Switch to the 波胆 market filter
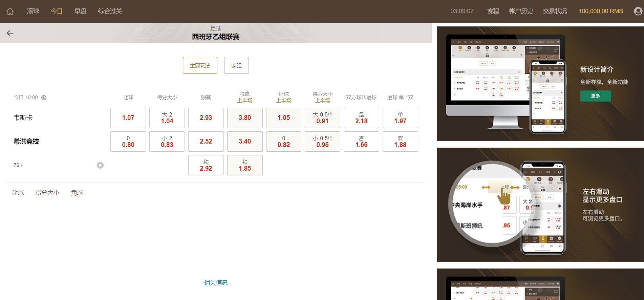Image resolution: width=644 pixels, height=300 pixels. pos(236,65)
